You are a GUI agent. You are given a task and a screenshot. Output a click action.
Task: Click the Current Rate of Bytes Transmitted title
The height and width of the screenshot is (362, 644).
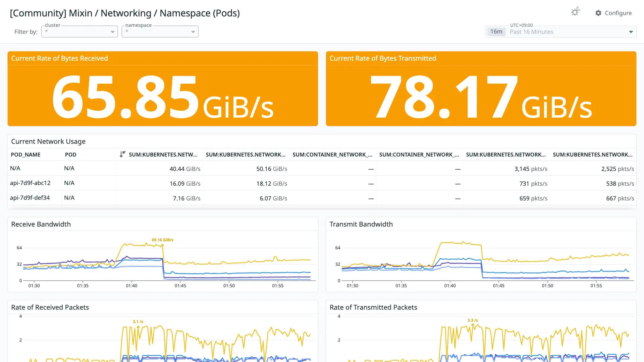[x=383, y=58]
